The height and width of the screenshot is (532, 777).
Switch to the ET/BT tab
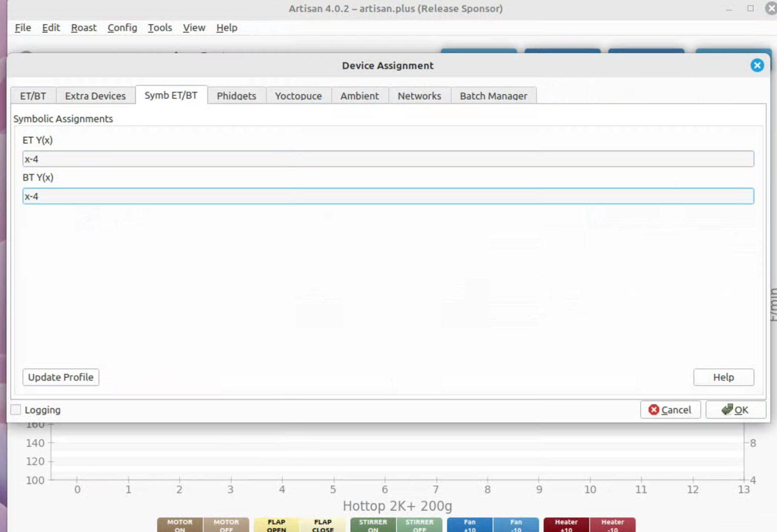click(33, 96)
